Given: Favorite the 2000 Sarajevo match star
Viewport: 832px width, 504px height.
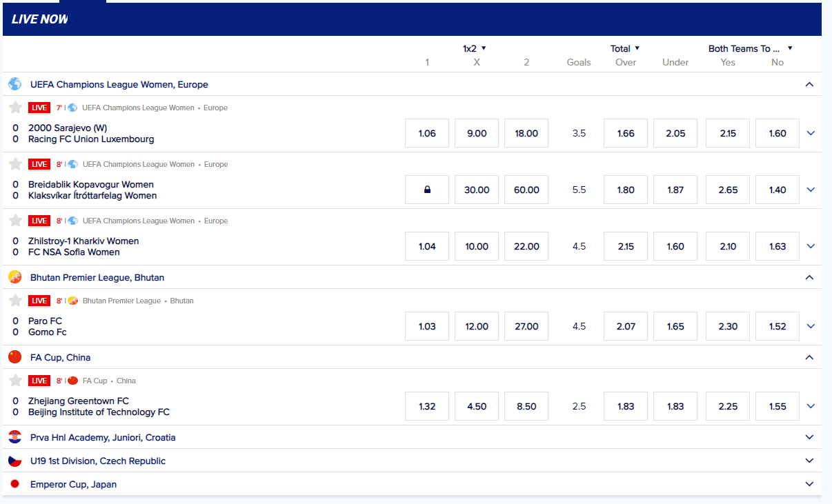Looking at the screenshot, I should coord(15,108).
